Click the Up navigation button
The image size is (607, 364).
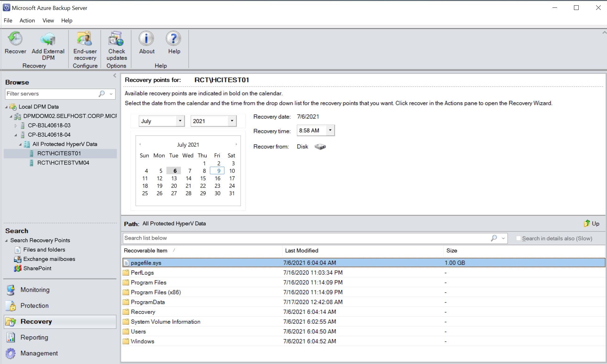[592, 224]
